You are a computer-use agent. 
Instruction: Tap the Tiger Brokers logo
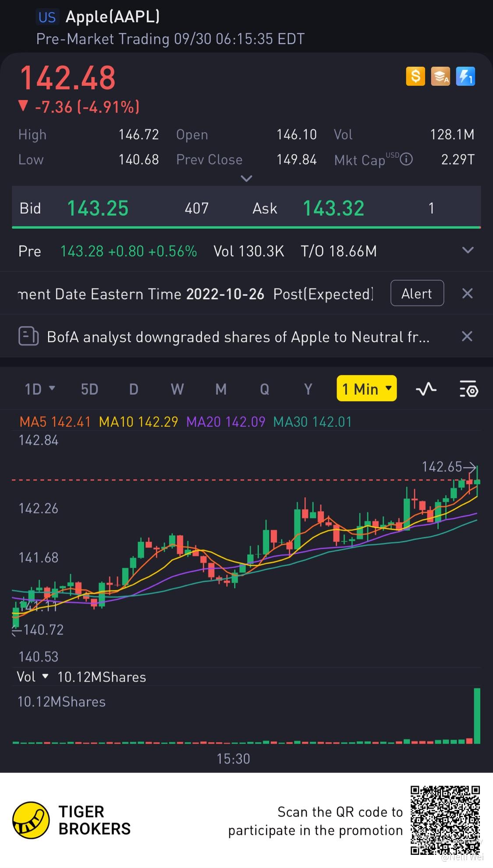point(72,820)
